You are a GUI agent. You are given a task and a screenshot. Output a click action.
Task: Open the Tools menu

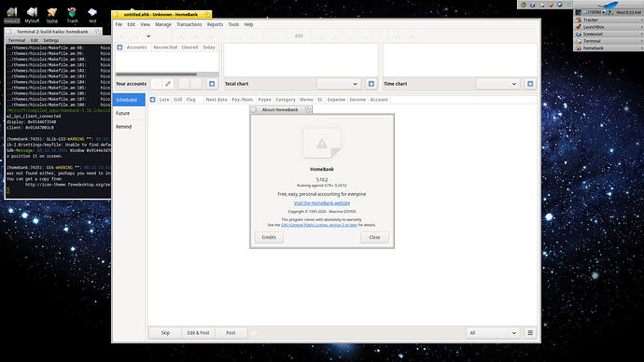[233, 24]
